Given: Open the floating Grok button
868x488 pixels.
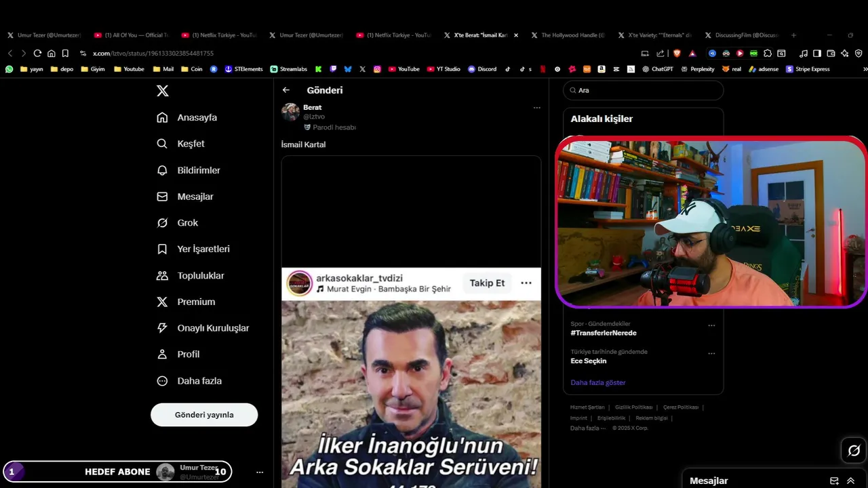Looking at the screenshot, I should click(854, 451).
